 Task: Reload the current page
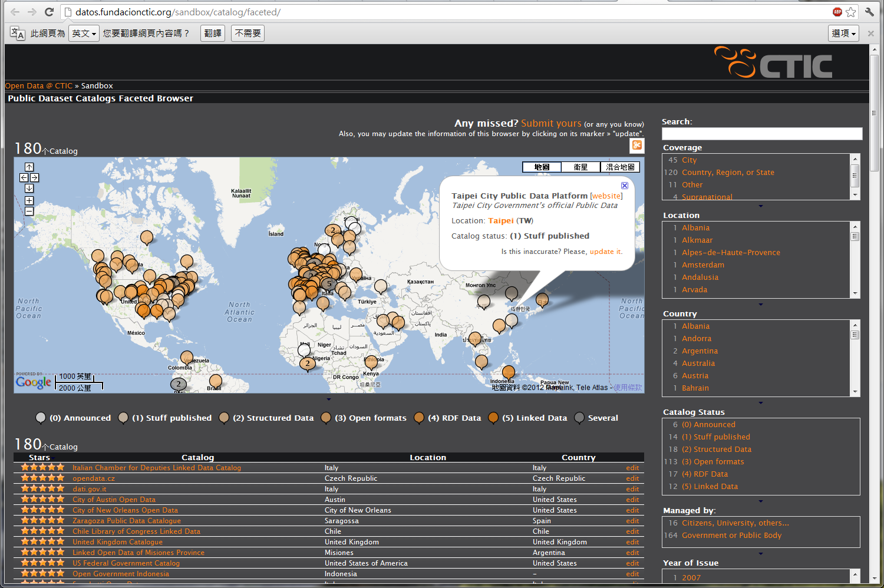[50, 12]
